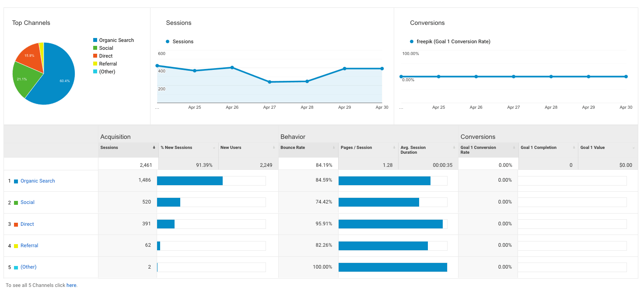
Task: Toggle sorting on the Goal 1 Completion column
Action: pyautogui.click(x=574, y=147)
